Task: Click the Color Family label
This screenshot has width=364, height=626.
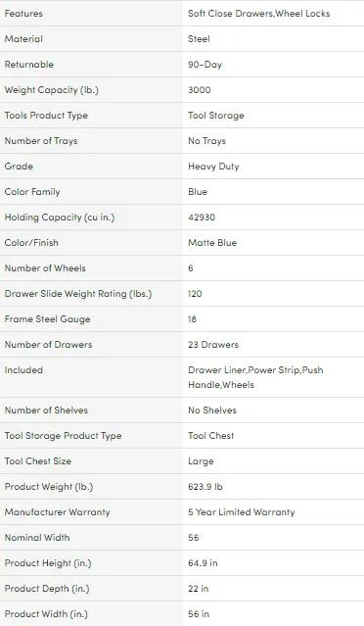Action: 32,192
